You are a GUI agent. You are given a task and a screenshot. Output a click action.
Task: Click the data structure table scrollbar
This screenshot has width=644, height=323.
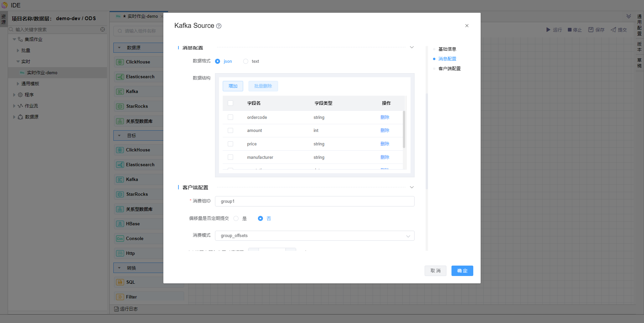(x=404, y=129)
